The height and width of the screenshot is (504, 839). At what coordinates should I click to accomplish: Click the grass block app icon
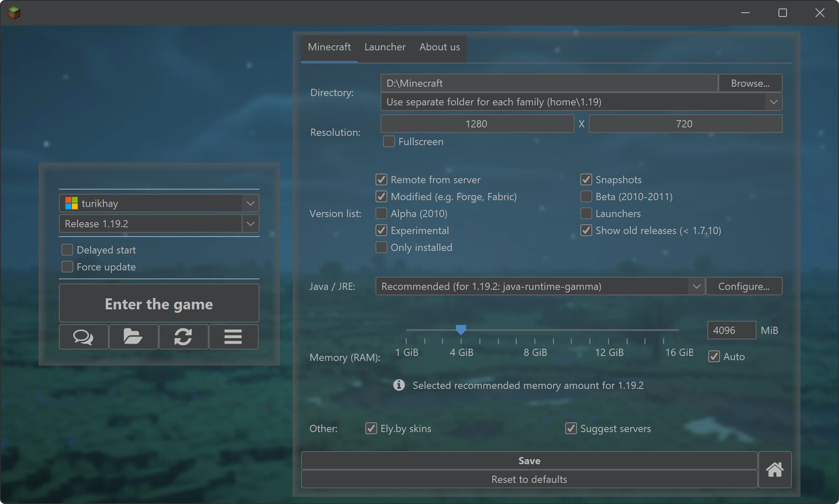pos(14,13)
